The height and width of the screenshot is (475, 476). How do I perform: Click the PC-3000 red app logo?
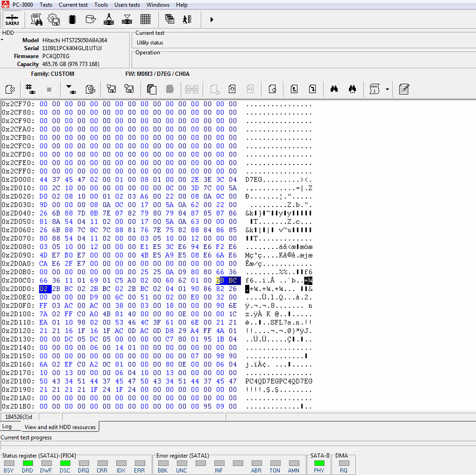point(5,4)
